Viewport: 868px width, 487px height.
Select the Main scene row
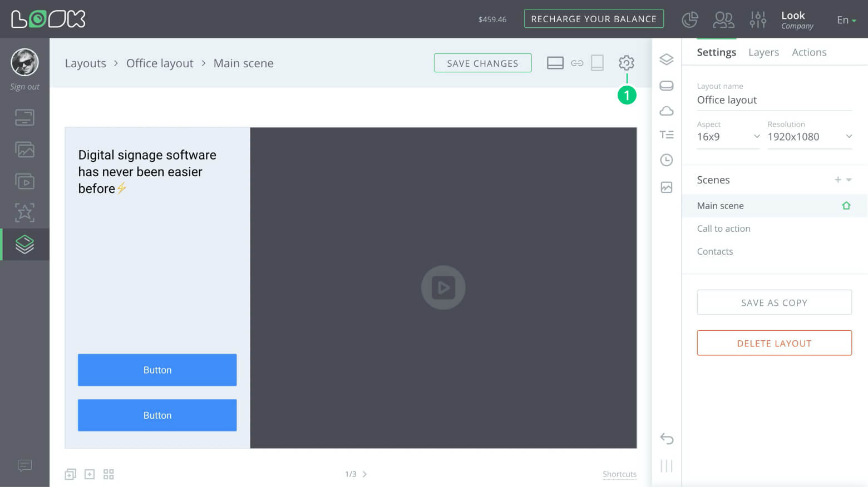(775, 206)
